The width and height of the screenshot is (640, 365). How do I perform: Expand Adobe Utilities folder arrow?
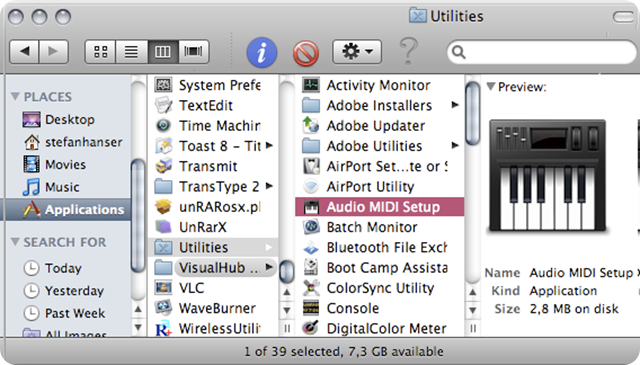(455, 145)
